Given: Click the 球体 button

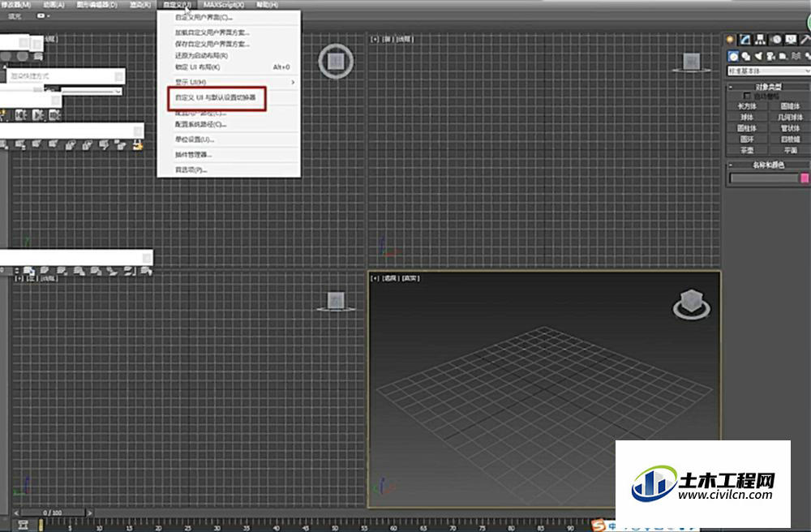Looking at the screenshot, I should [x=747, y=118].
